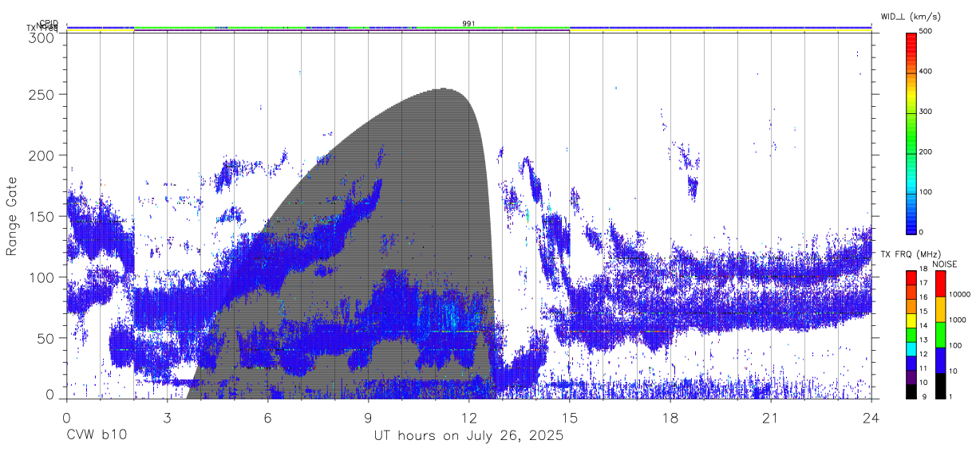The height and width of the screenshot is (452, 980).
Task: Click the 'CVW b10' radar beam label
Action: pos(96,436)
